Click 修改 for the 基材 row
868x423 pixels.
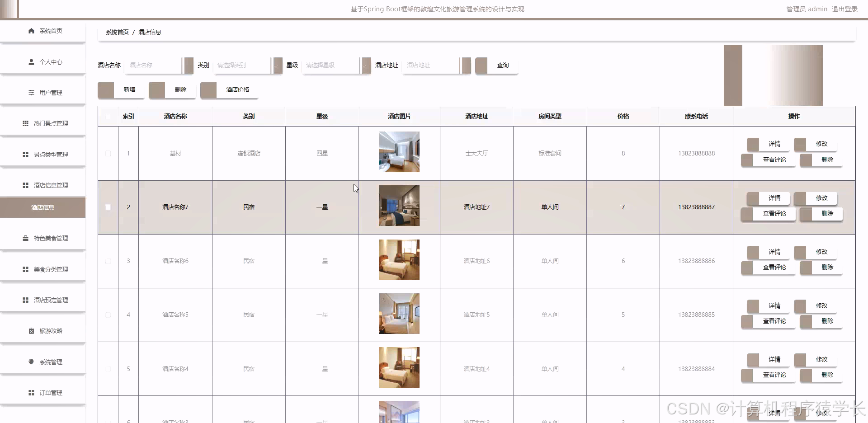click(816, 144)
